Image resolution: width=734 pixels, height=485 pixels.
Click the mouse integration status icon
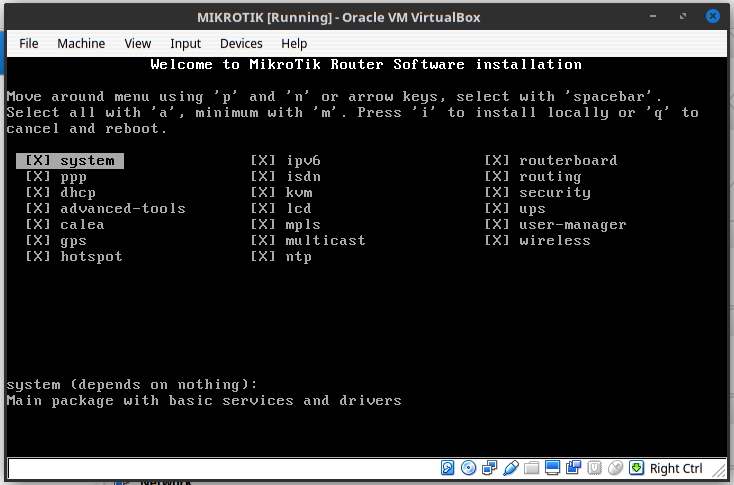(x=615, y=468)
